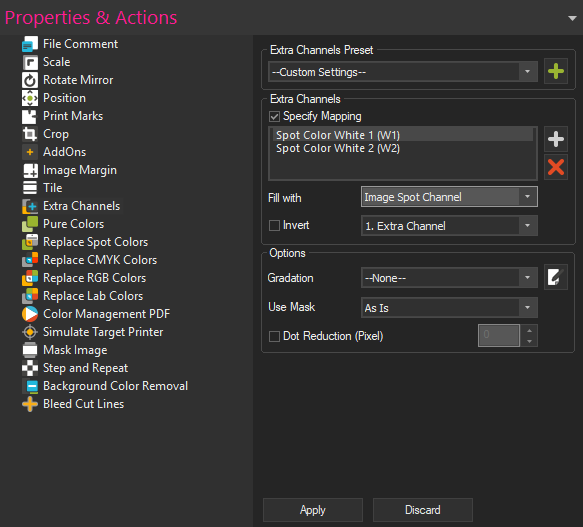The width and height of the screenshot is (583, 527).
Task: Expand the Fill with dropdown
Action: point(449,197)
